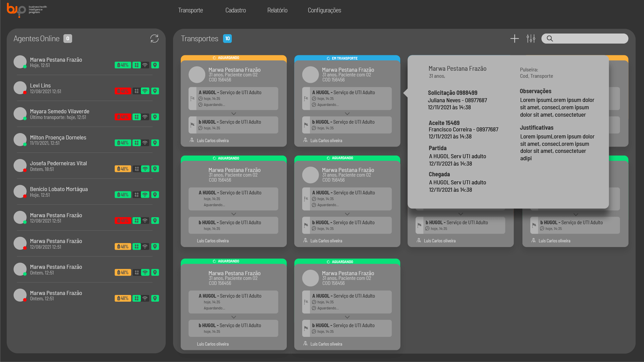
Task: Click 'Pulseira:' label in popup
Action: [529, 70]
